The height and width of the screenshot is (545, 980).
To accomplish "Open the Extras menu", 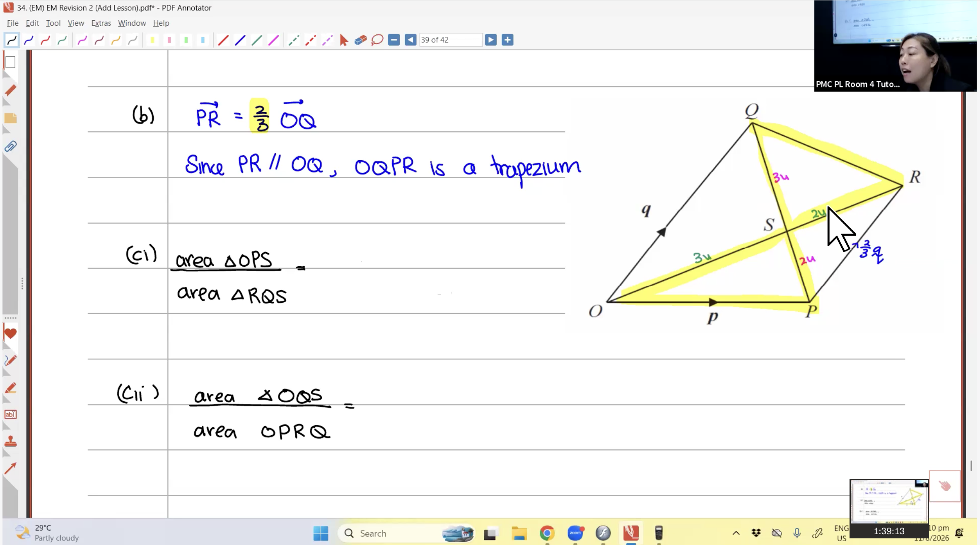I will (101, 23).
